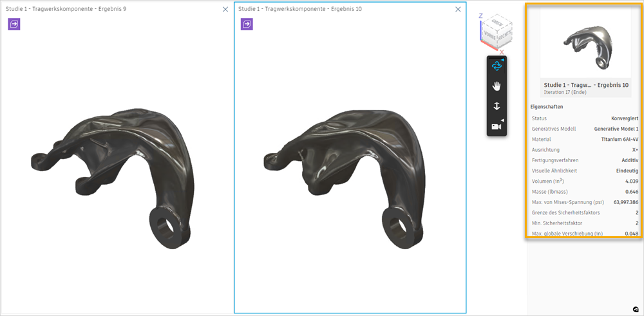
Task: Click the Material row showing Titanium 6Al-4V
Action: pos(585,139)
